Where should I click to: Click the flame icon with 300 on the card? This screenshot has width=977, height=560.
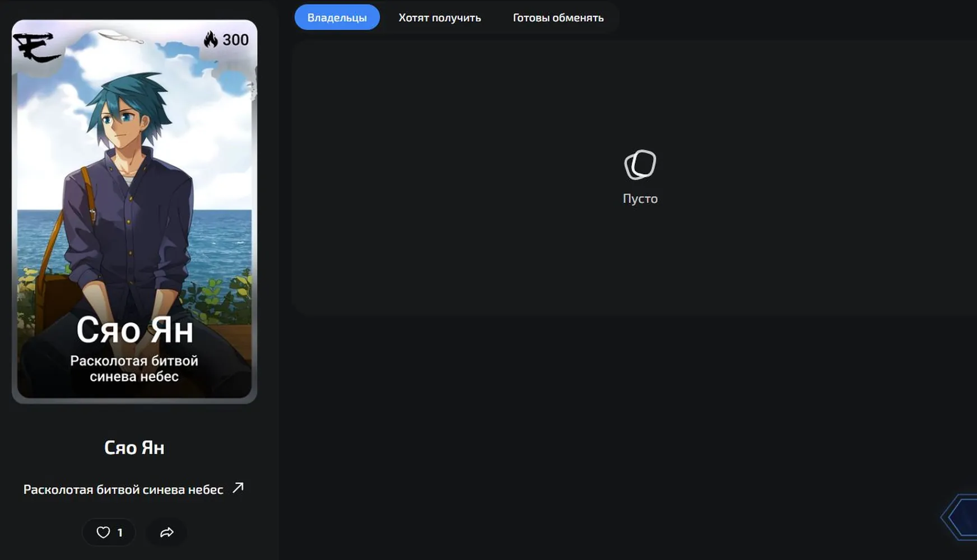[226, 40]
